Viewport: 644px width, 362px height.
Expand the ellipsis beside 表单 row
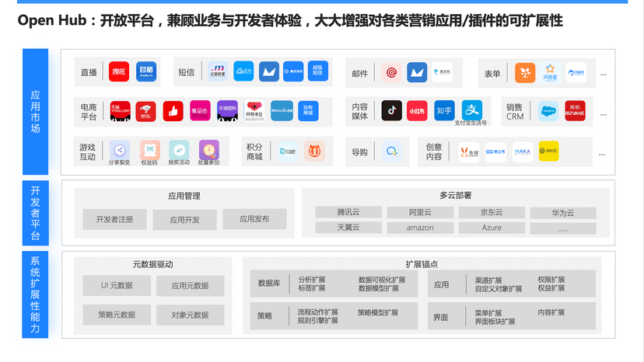point(604,75)
